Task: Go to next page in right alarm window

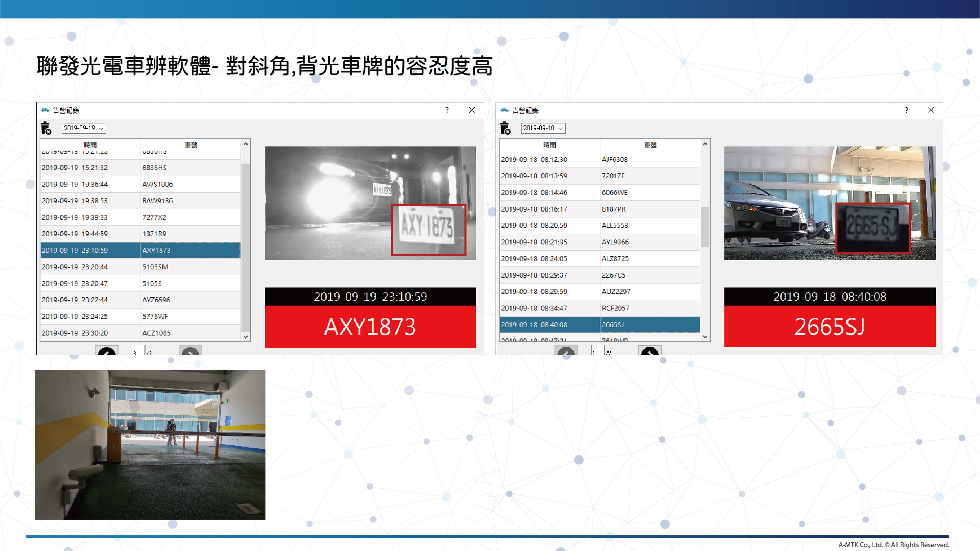Action: pyautogui.click(x=649, y=351)
